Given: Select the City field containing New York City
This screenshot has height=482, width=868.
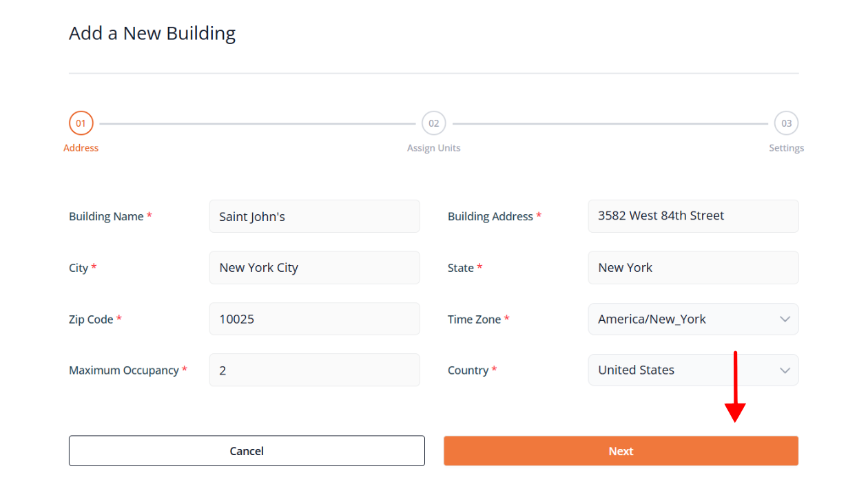Looking at the screenshot, I should [314, 268].
